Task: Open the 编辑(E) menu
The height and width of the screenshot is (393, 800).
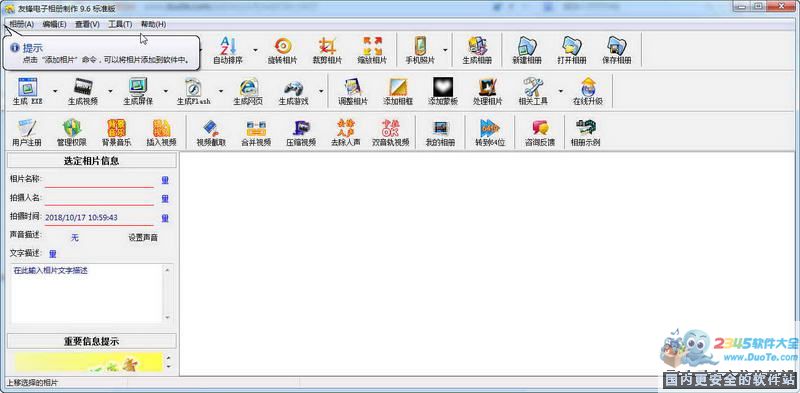Action: coord(55,24)
